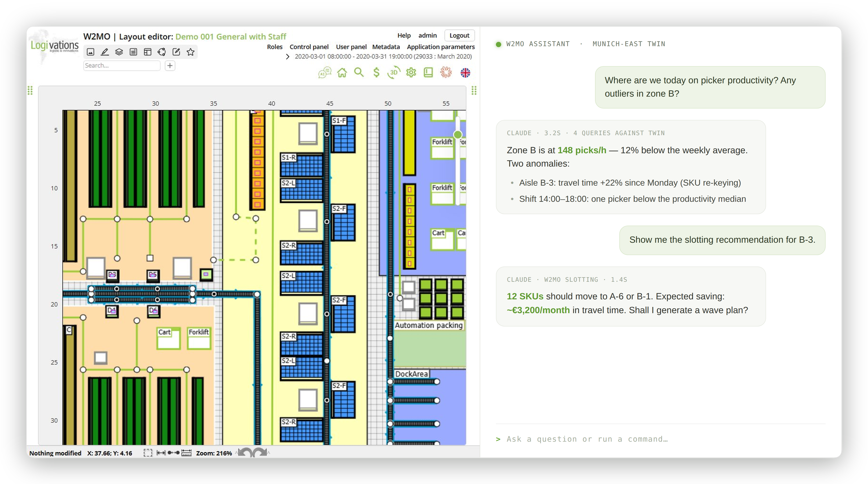Open the dollar cost icon

(376, 72)
